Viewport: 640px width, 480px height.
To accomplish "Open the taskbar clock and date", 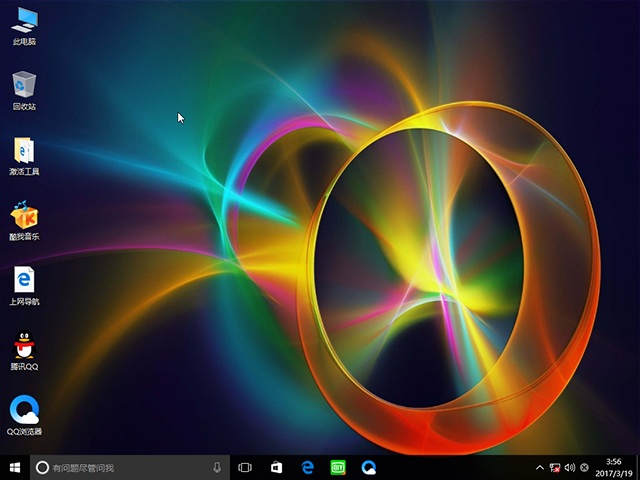I will click(615, 467).
